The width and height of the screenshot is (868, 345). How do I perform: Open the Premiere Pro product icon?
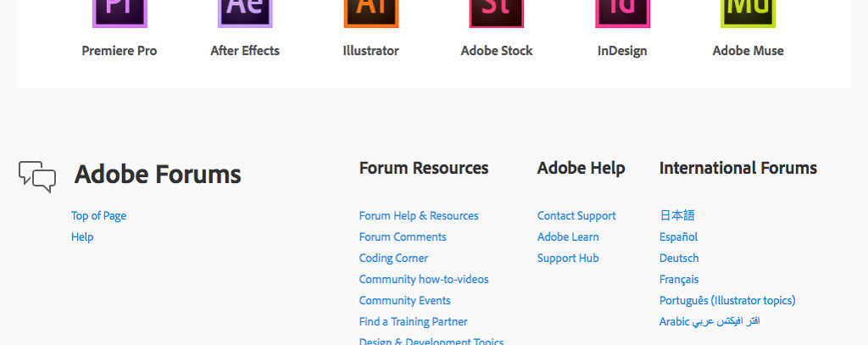point(120,14)
